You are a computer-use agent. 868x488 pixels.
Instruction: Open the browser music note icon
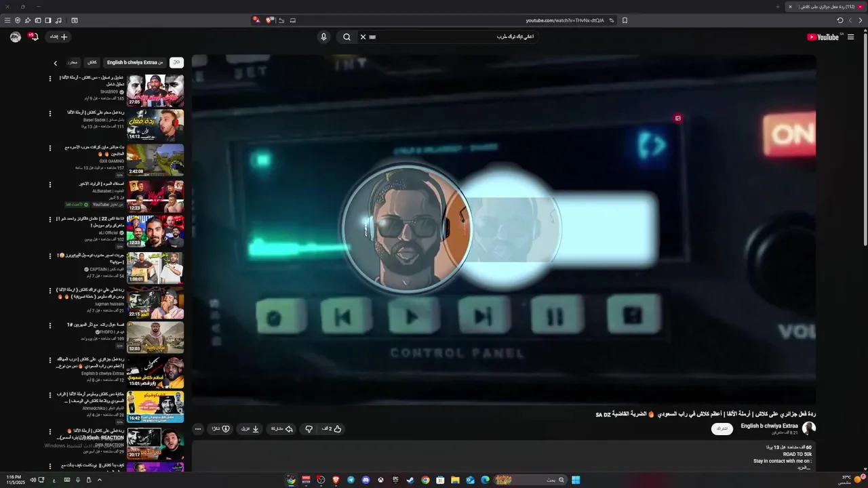(x=58, y=20)
